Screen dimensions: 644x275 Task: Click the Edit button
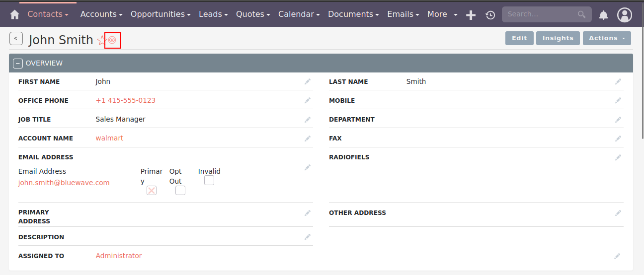[519, 38]
